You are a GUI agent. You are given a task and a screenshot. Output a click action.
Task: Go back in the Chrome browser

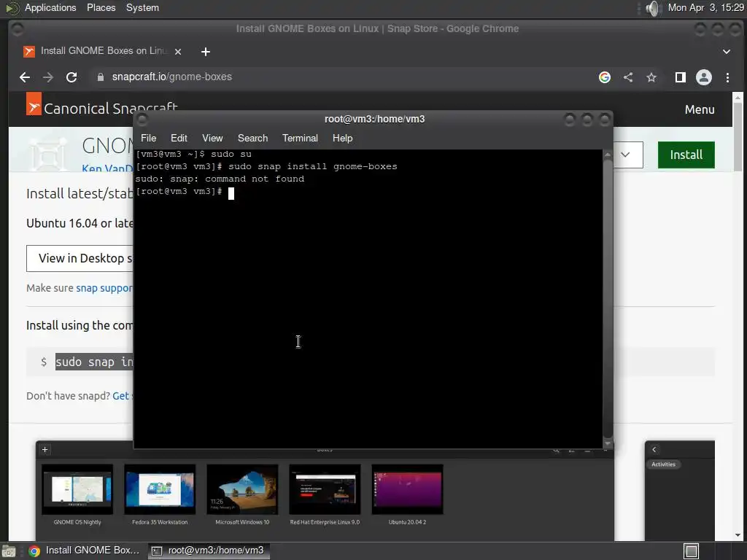point(25,77)
